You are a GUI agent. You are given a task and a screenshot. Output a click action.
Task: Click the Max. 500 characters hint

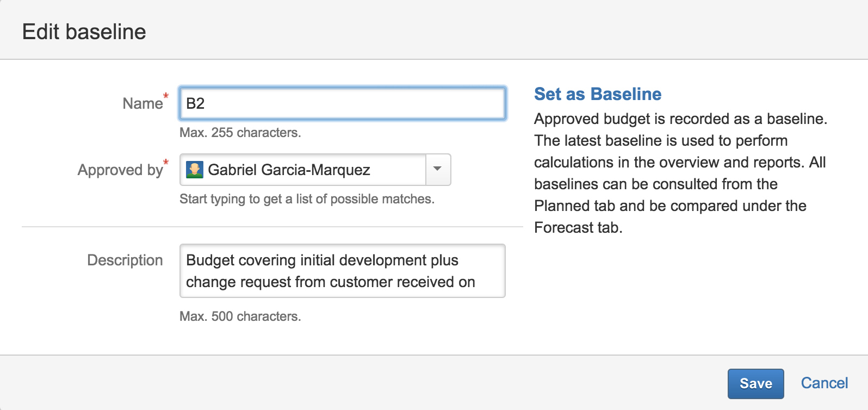[x=240, y=316]
